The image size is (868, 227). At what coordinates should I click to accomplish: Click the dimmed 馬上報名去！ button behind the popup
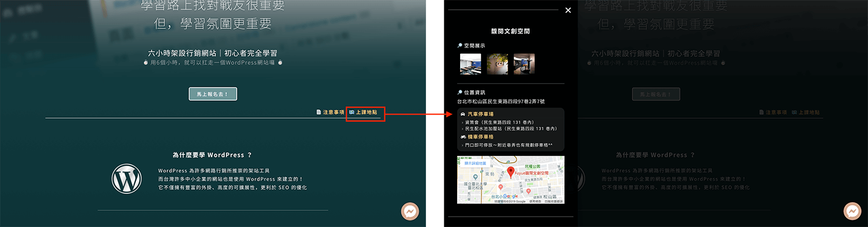656,94
